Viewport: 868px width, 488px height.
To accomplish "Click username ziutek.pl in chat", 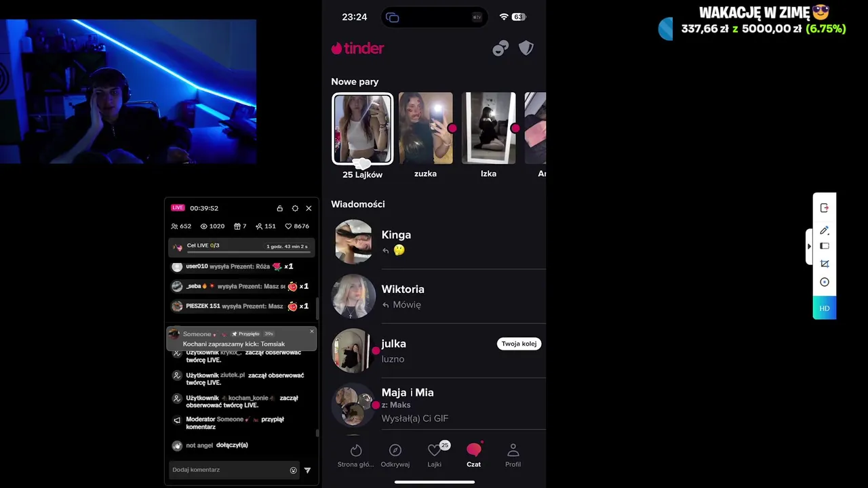I will click(x=233, y=375).
